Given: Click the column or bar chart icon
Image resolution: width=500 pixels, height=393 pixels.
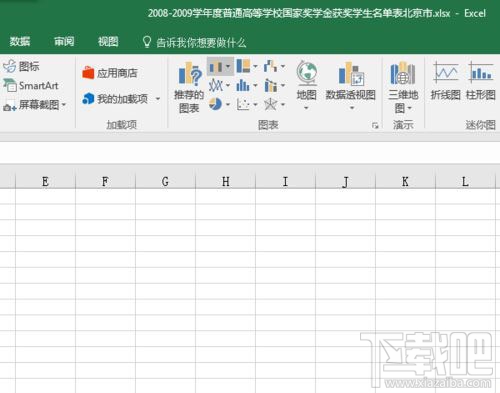Looking at the screenshot, I should [x=215, y=66].
